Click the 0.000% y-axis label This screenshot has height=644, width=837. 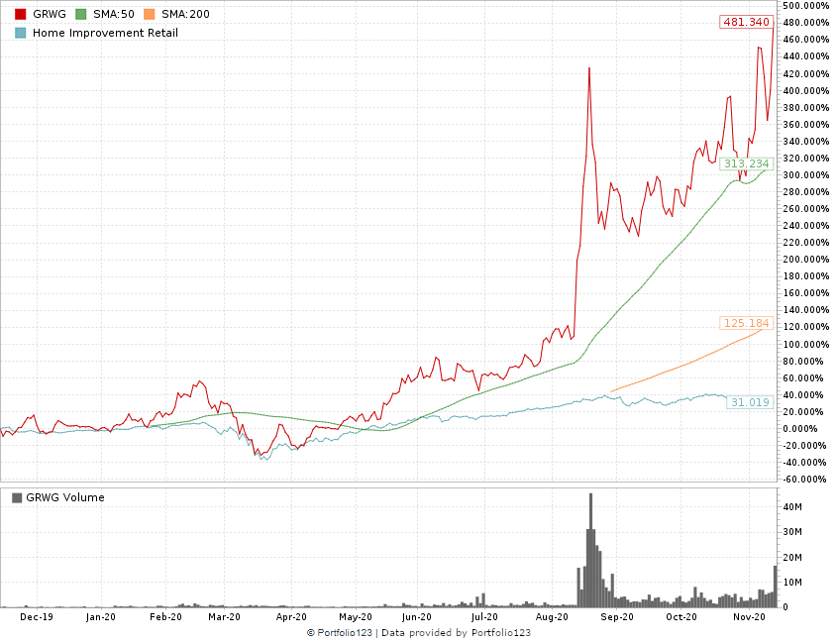coord(800,429)
